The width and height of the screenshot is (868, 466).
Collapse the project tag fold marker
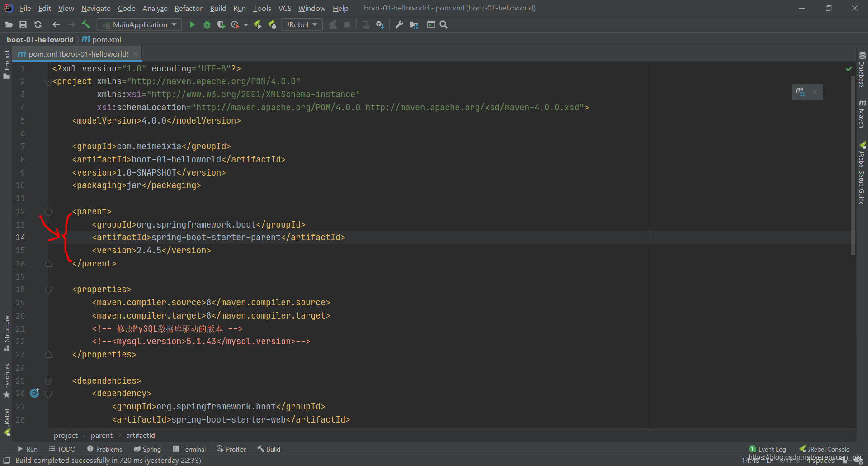pos(48,82)
